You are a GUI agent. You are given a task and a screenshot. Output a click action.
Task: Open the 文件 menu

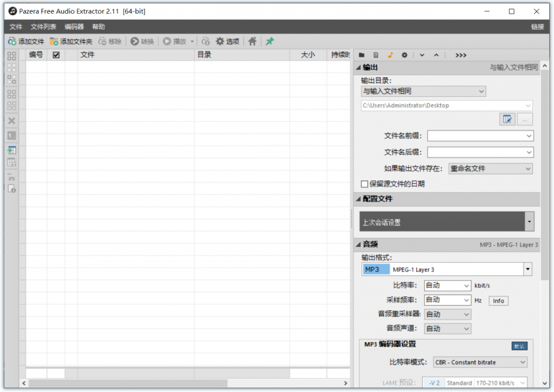click(16, 27)
